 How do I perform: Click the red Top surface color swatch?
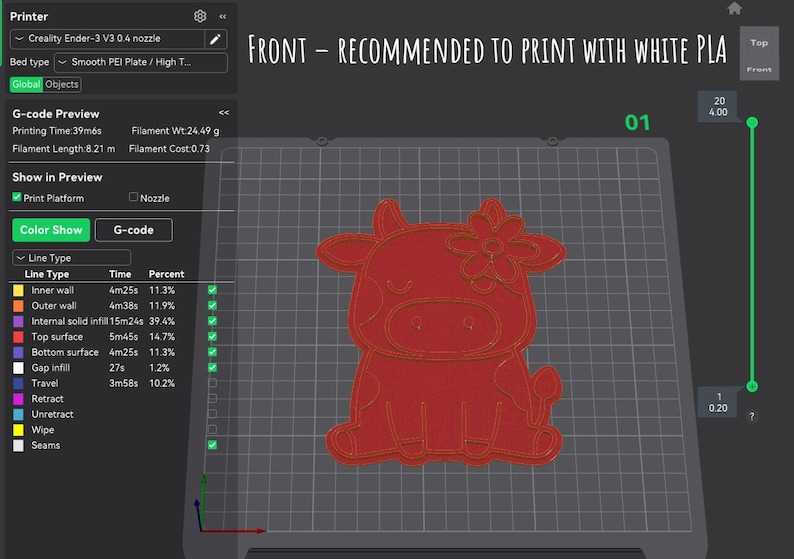(18, 337)
